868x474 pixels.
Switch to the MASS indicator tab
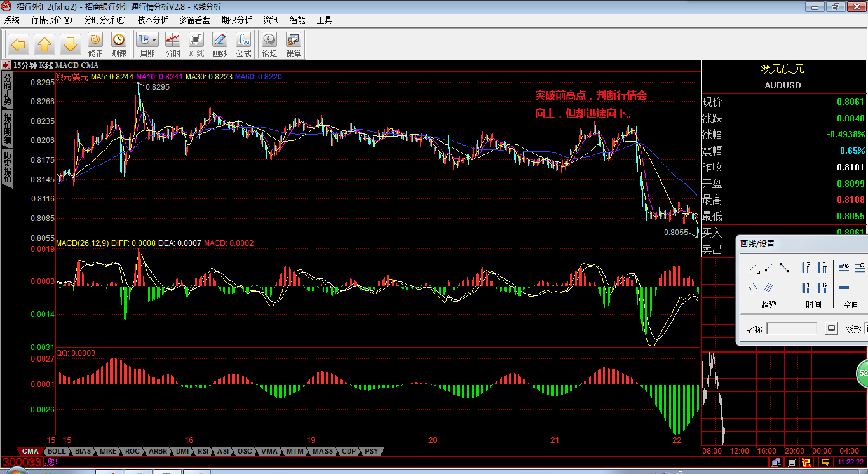pos(323,451)
